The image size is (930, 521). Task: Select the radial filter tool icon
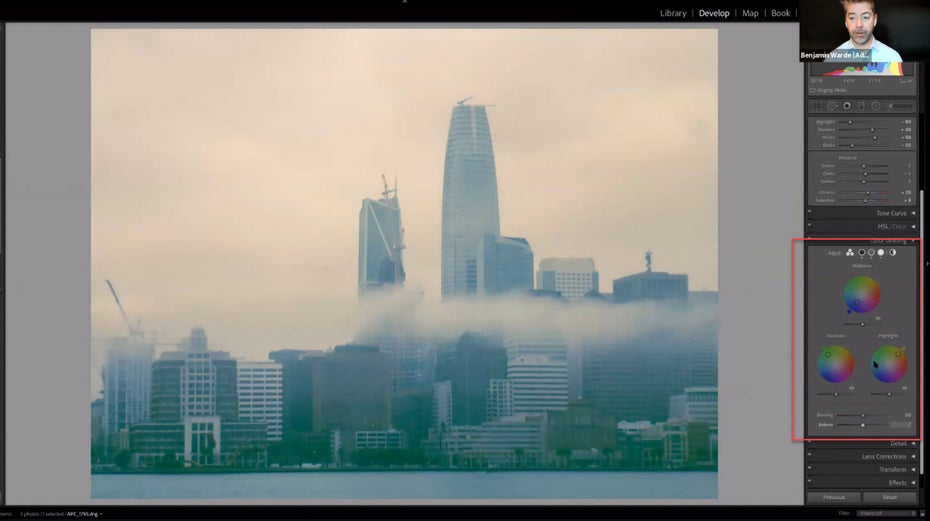[875, 106]
